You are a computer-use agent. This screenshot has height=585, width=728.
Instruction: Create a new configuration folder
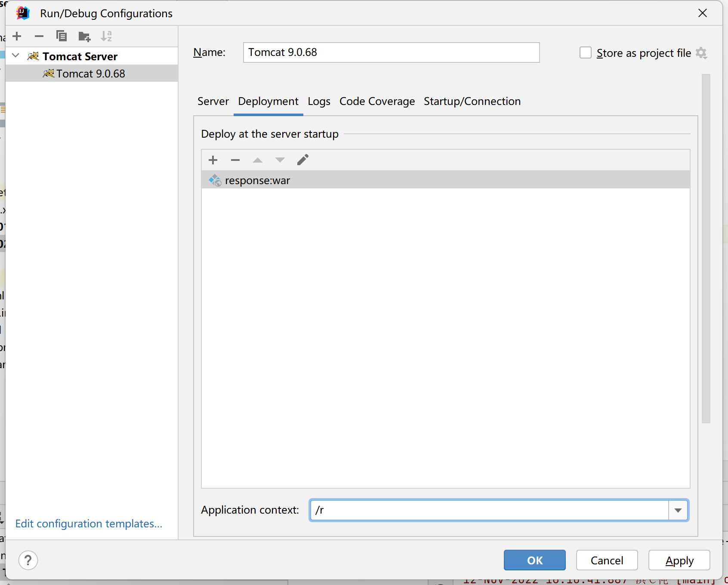pyautogui.click(x=84, y=36)
